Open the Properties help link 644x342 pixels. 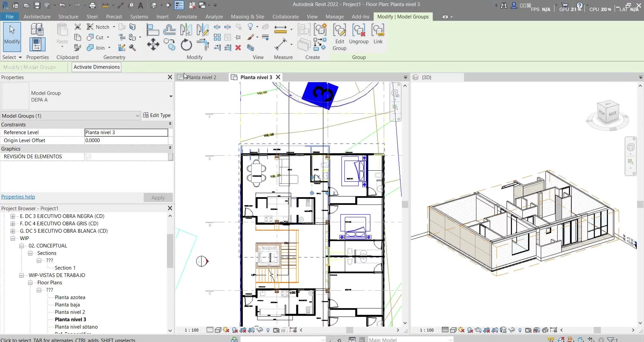[x=18, y=197]
